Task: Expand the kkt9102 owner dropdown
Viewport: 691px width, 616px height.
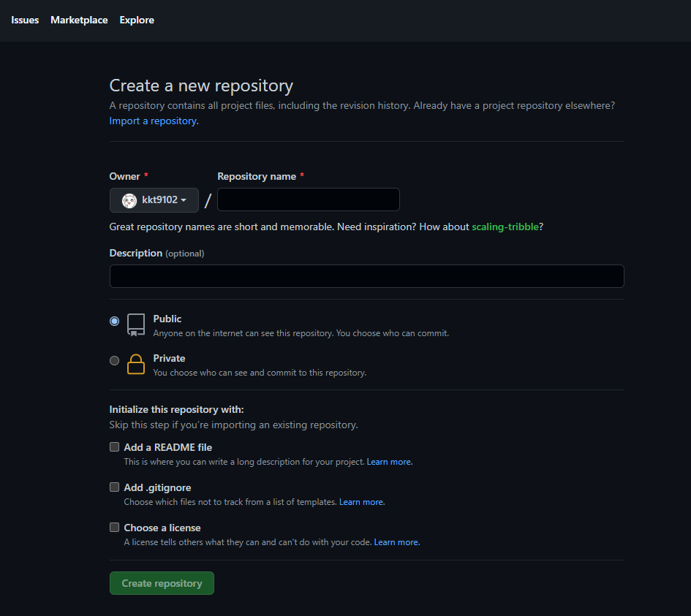Action: [154, 200]
